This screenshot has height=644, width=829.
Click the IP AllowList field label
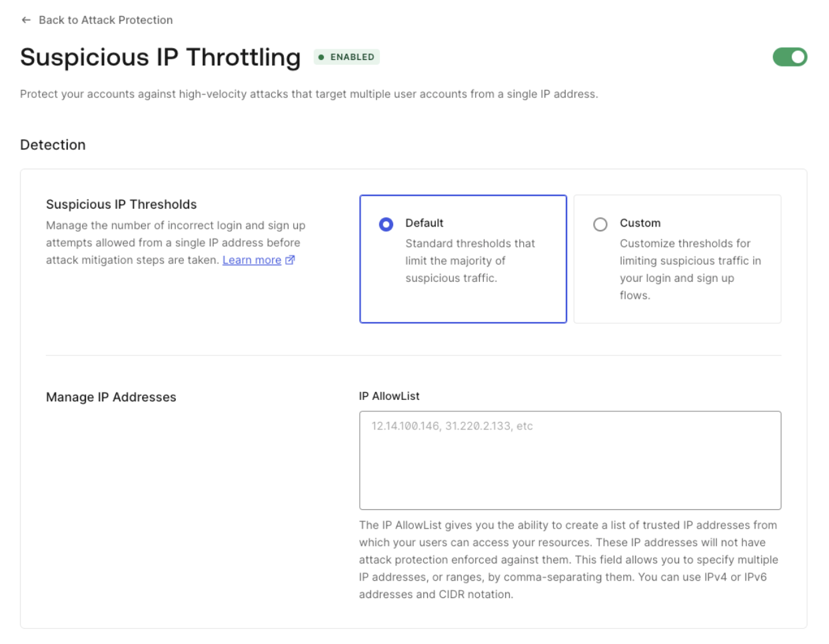pos(389,396)
